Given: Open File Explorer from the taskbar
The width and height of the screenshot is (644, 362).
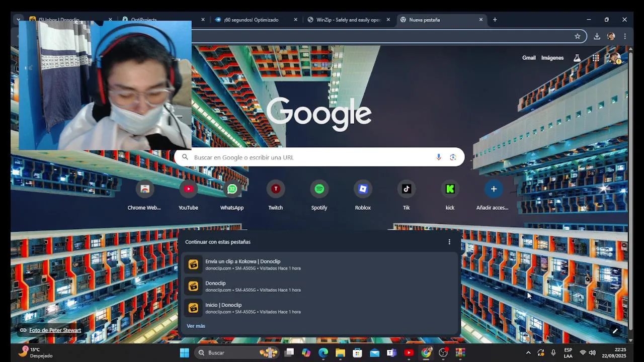Looking at the screenshot, I should (341, 352).
